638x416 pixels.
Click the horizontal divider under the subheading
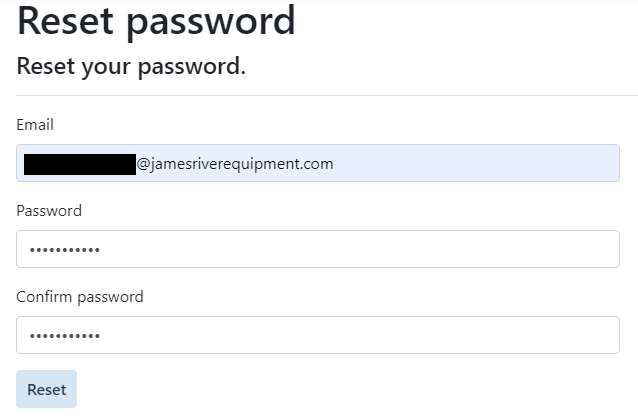point(318,96)
